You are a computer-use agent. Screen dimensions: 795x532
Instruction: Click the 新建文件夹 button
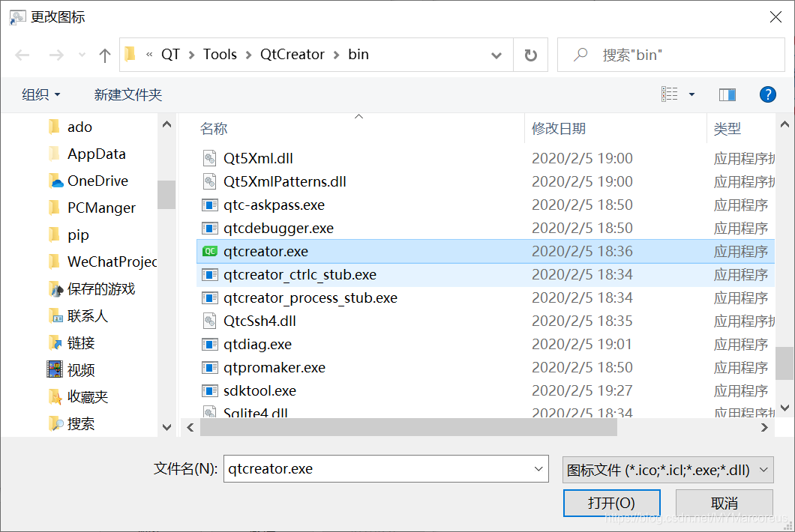(127, 94)
